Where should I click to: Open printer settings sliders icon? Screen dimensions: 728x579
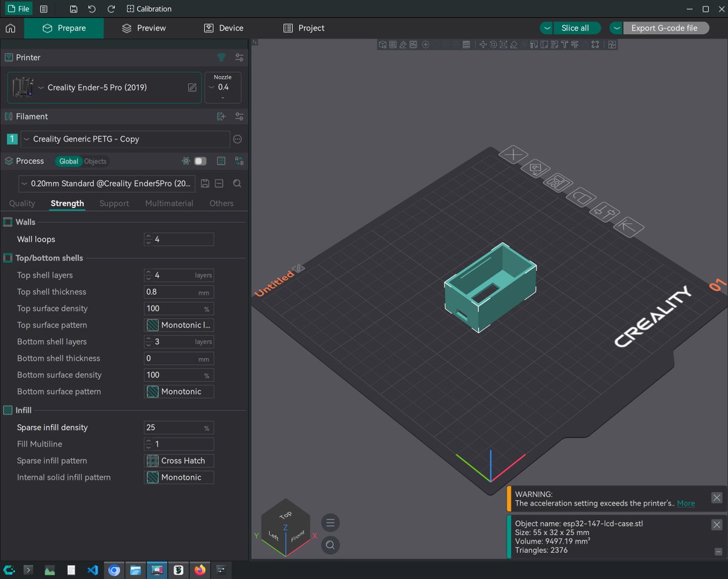coord(240,57)
